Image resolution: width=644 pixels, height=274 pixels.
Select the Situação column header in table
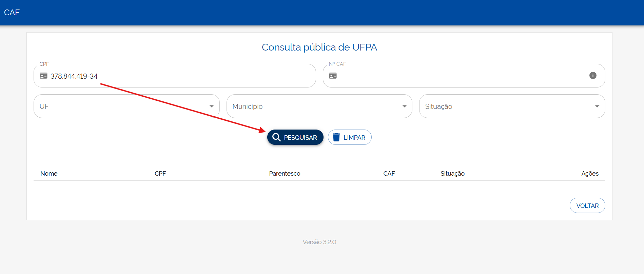(x=452, y=174)
